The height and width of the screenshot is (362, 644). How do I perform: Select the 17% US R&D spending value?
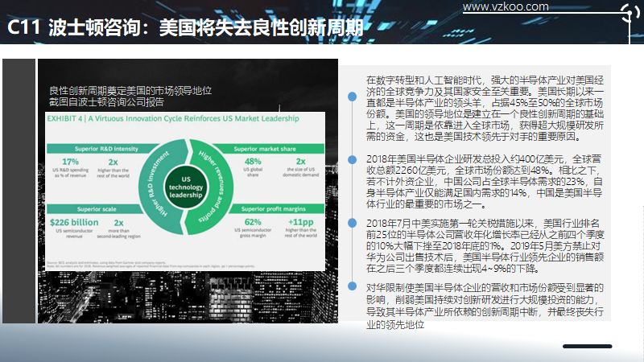[70, 162]
